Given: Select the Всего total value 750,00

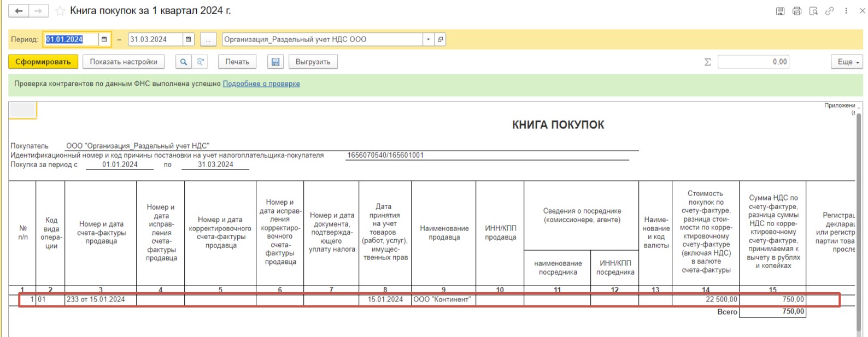Looking at the screenshot, I should (772, 312).
